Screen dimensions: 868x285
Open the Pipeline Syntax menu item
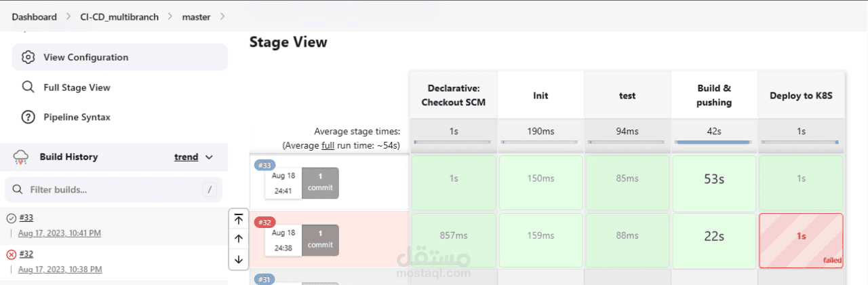pos(120,117)
